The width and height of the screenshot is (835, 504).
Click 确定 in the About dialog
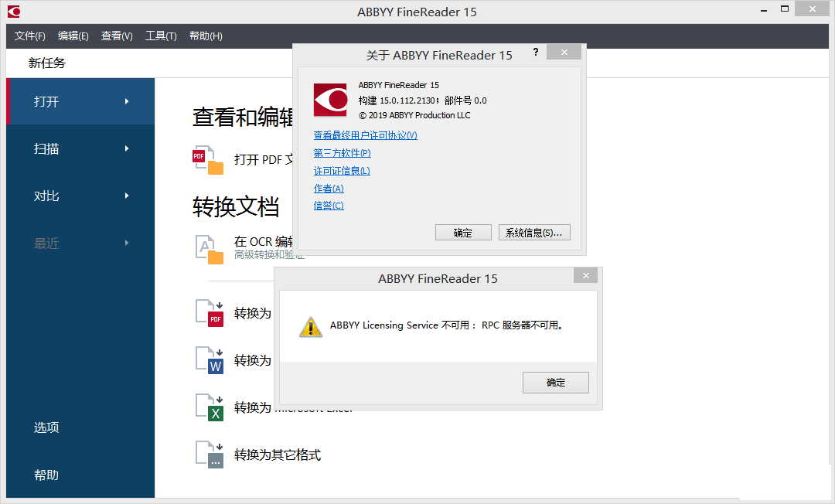coord(463,233)
